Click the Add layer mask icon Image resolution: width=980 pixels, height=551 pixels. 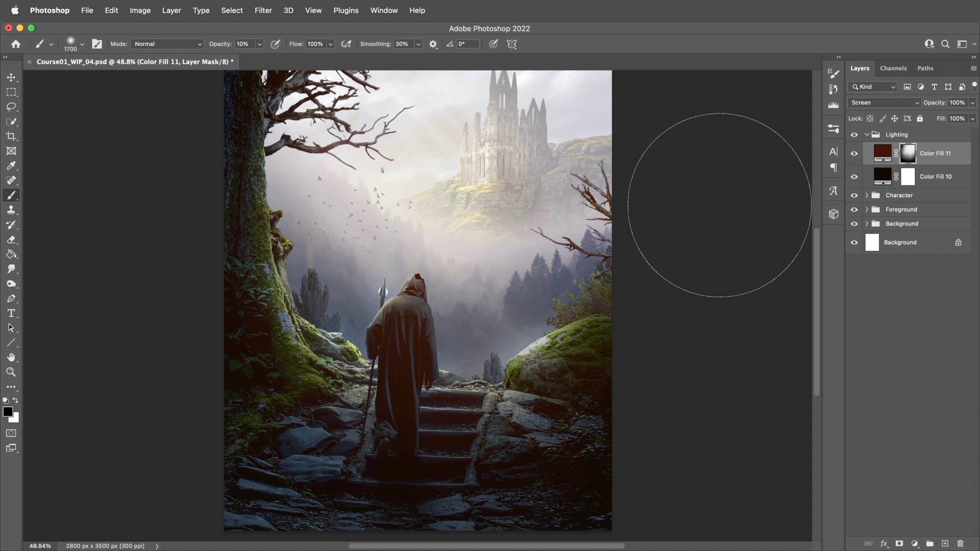[899, 543]
